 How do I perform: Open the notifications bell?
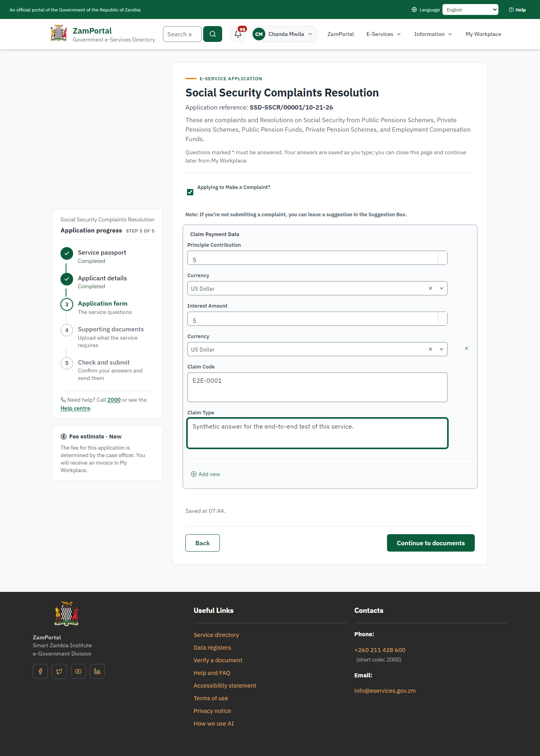[238, 34]
